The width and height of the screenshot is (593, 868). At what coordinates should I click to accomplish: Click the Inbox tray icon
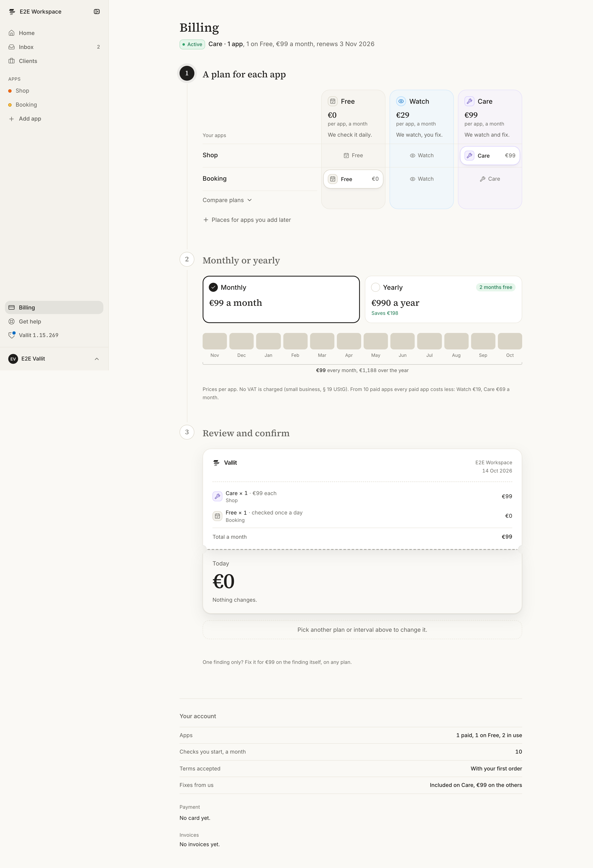(12, 47)
